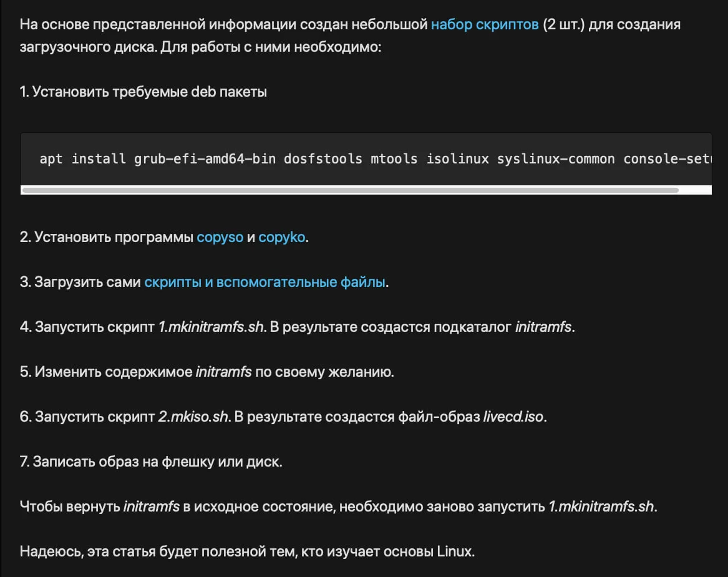Click "dosfstools" in the apt command
The width and height of the screenshot is (728, 577).
[x=323, y=159]
